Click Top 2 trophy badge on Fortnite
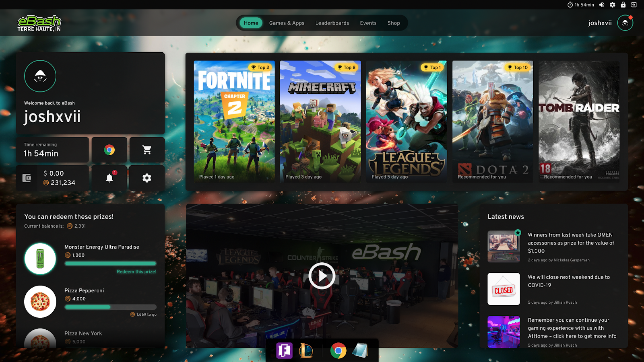This screenshot has width=644, height=362. [260, 68]
